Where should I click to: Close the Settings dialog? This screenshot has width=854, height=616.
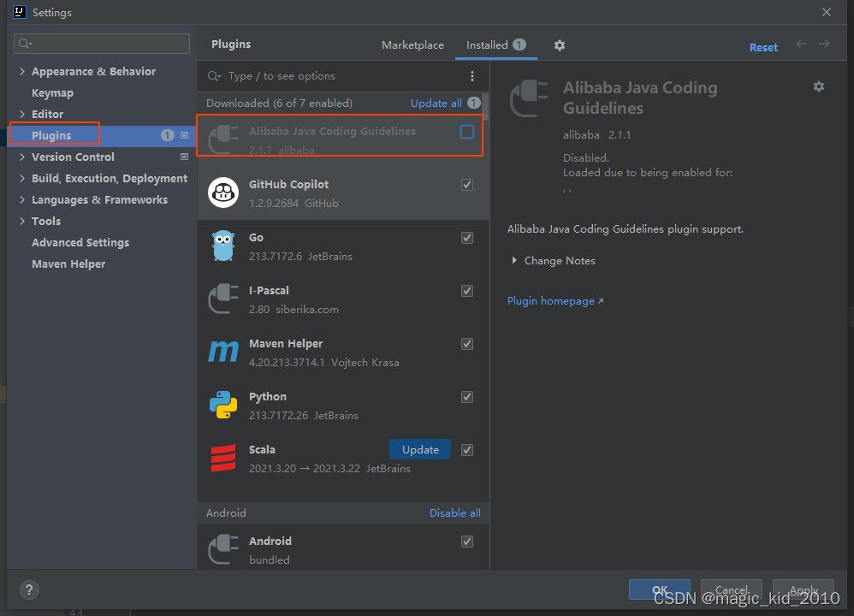(x=827, y=12)
